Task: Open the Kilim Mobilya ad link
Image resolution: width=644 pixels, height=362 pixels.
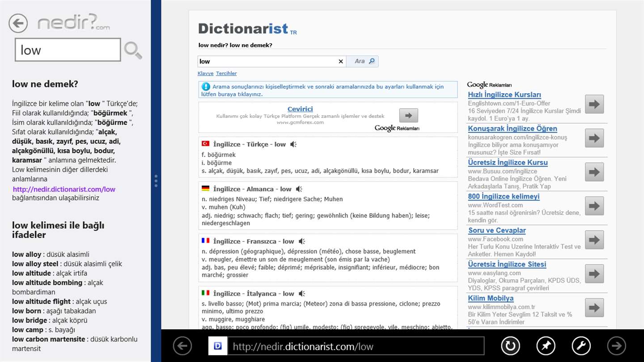Action: [491, 299]
